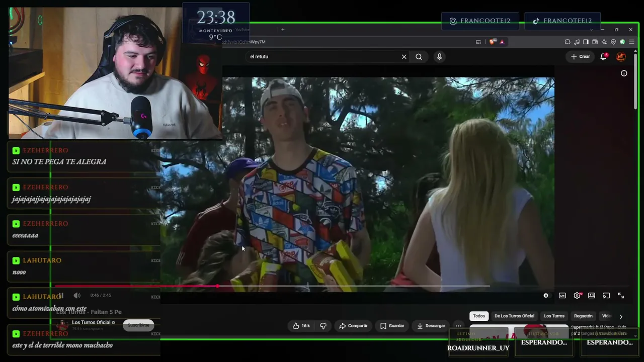Open the Leo AI sparkle icon
Image resolution: width=644 pixels, height=362 pixels.
(604, 42)
